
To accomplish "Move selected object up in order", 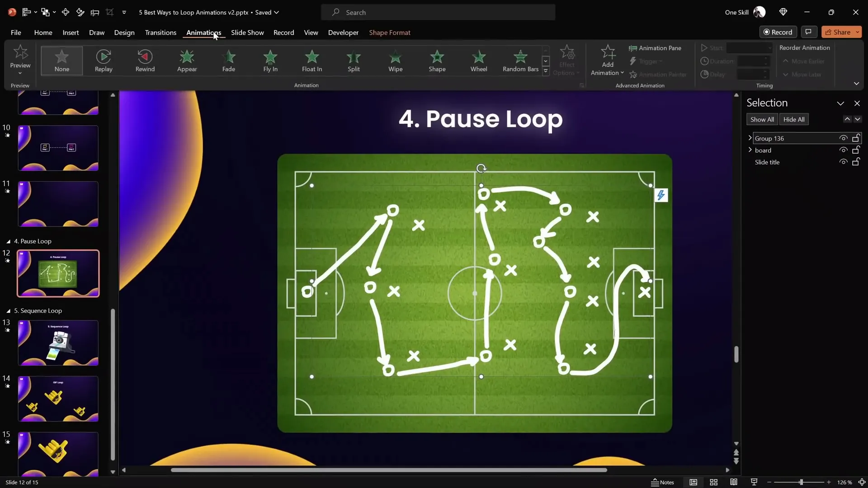I will pyautogui.click(x=847, y=119).
